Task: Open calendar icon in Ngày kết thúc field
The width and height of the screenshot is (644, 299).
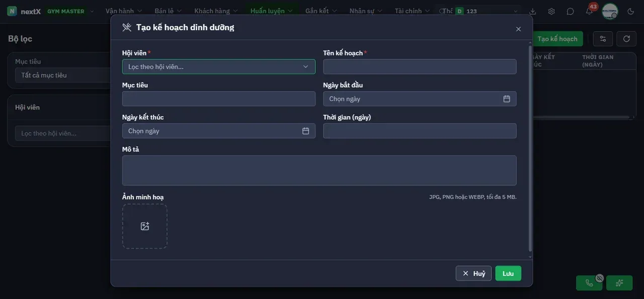Action: pyautogui.click(x=305, y=131)
